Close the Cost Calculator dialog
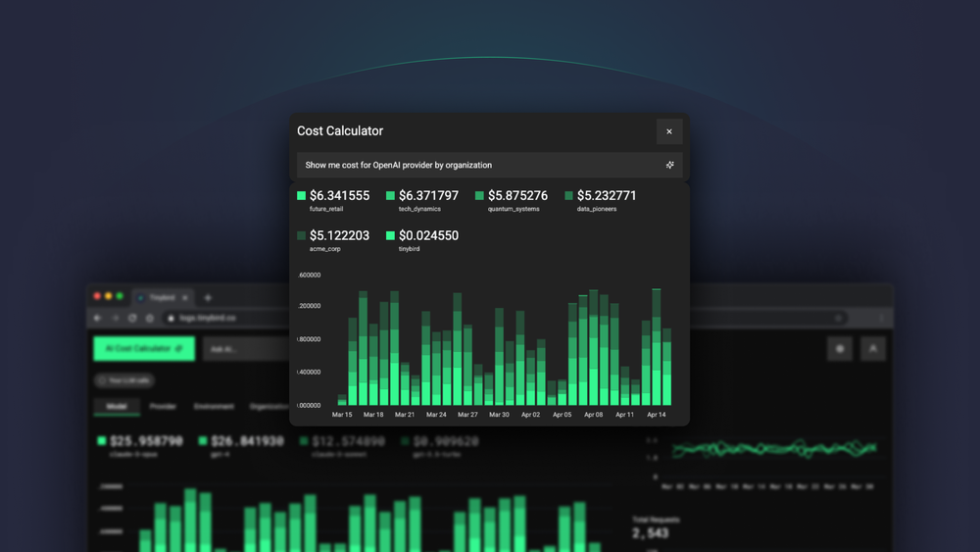The width and height of the screenshot is (980, 552). [x=669, y=131]
